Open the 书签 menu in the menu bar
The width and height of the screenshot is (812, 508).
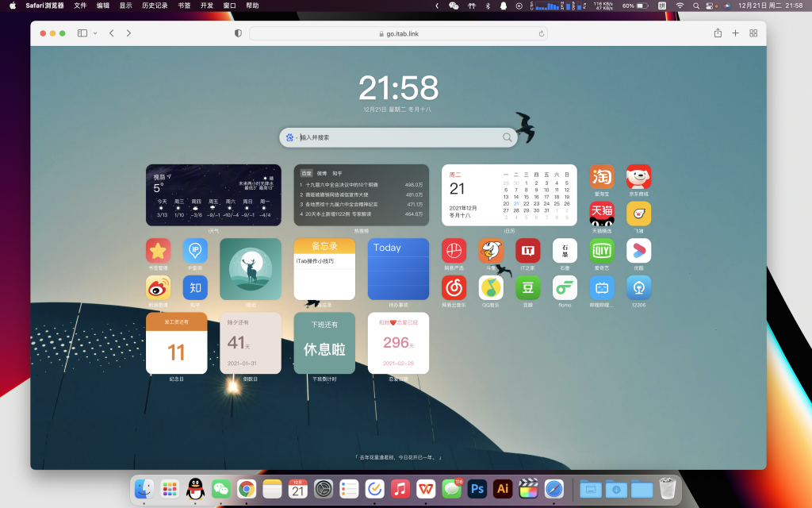[x=186, y=7]
